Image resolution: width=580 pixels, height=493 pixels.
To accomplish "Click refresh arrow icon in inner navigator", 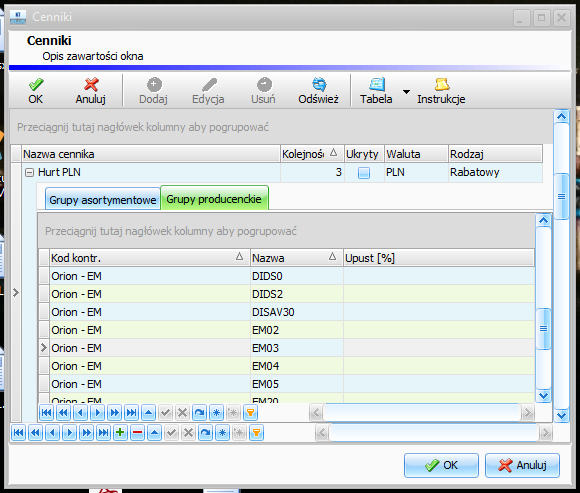I will pos(199,412).
